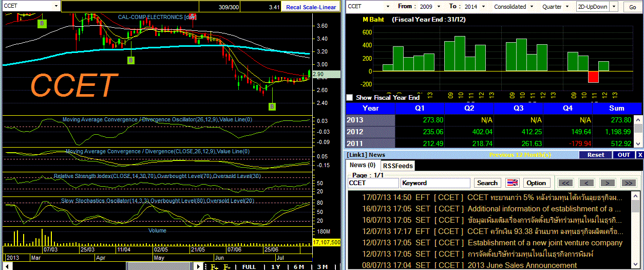Close the News panel with X
The width and height of the screenshot is (644, 270).
tap(640, 155)
